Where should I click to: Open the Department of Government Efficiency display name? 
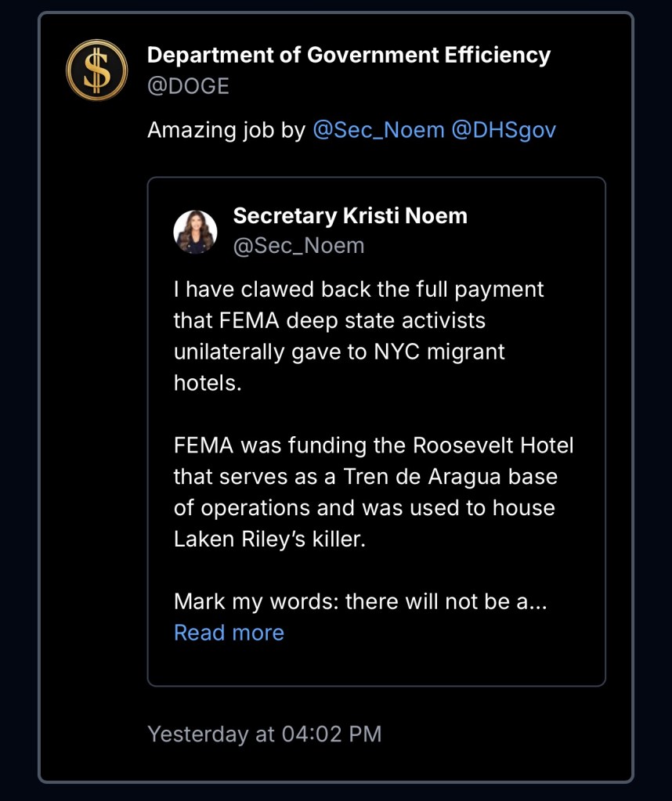tap(349, 56)
